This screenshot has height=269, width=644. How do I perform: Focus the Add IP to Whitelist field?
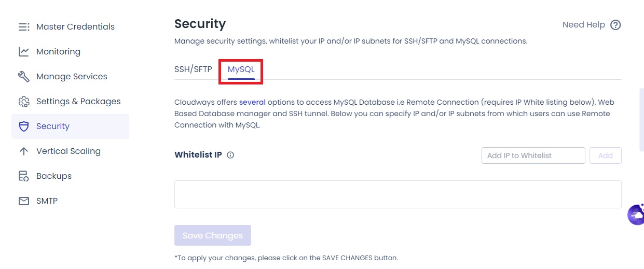[533, 155]
